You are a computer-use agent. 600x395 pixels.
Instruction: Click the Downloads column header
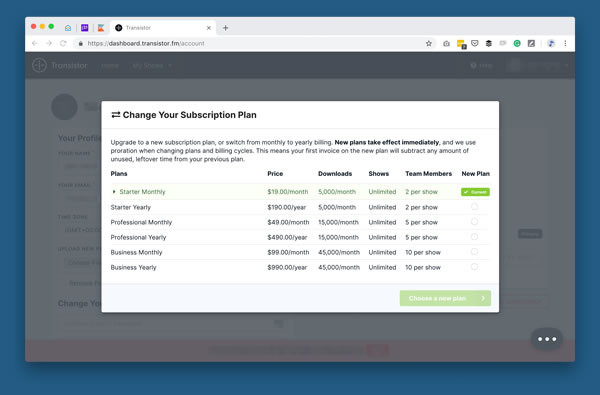(335, 174)
